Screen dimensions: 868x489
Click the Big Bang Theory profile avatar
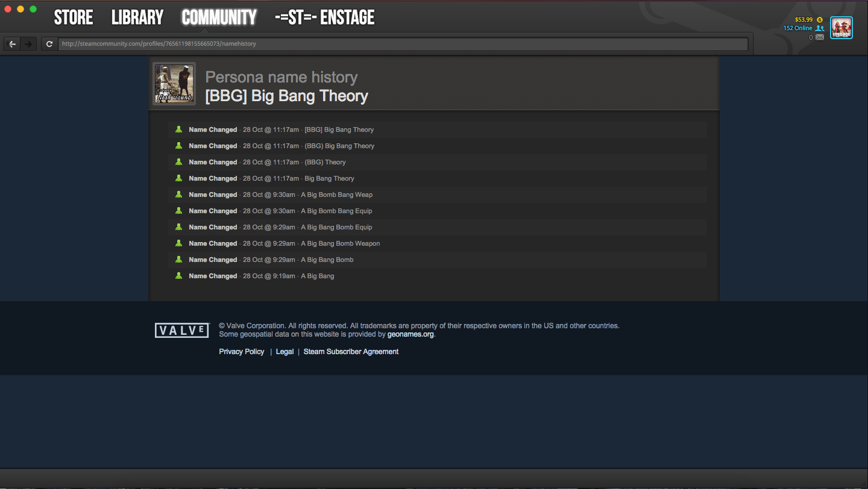(174, 84)
